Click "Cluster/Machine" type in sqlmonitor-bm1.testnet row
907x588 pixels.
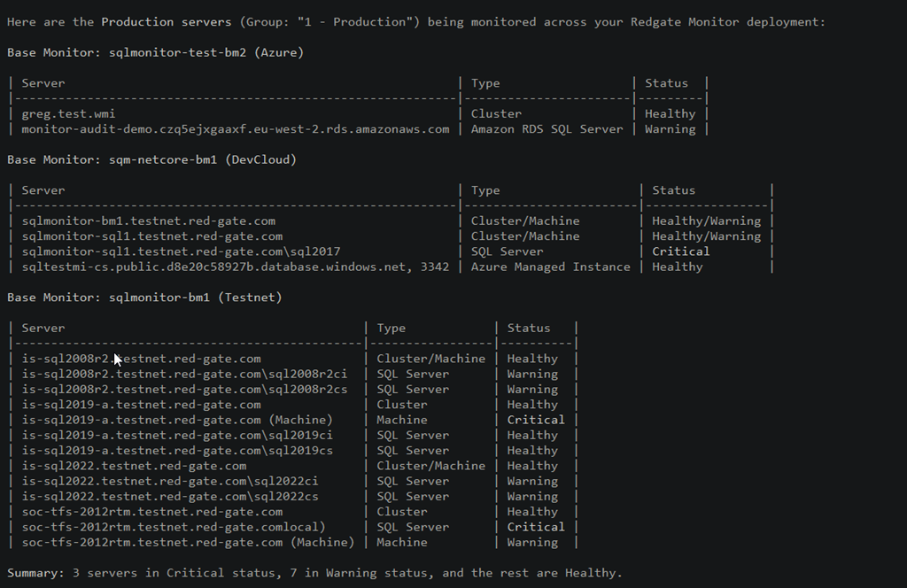524,220
